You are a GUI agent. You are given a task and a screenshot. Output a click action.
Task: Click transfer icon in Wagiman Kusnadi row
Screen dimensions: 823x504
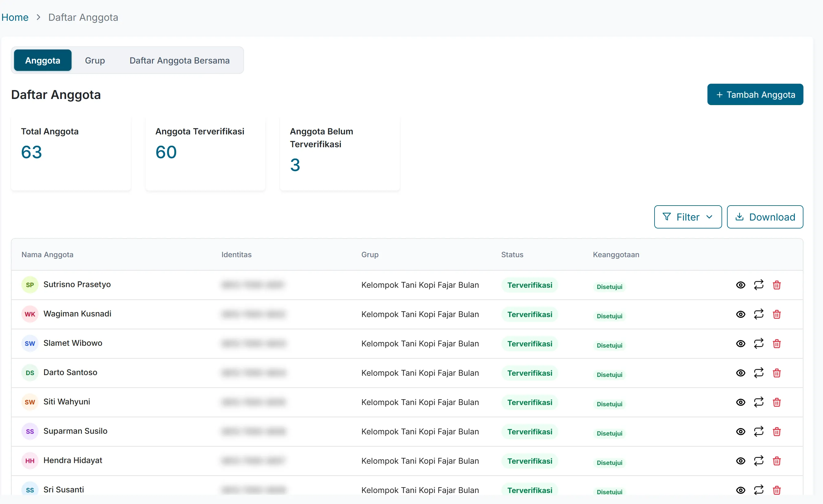coord(758,314)
